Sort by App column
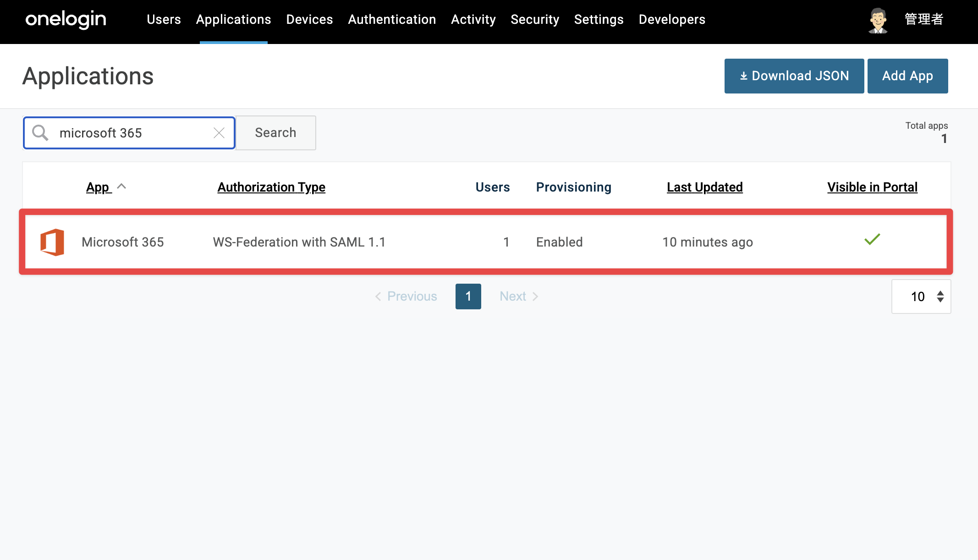 [98, 187]
